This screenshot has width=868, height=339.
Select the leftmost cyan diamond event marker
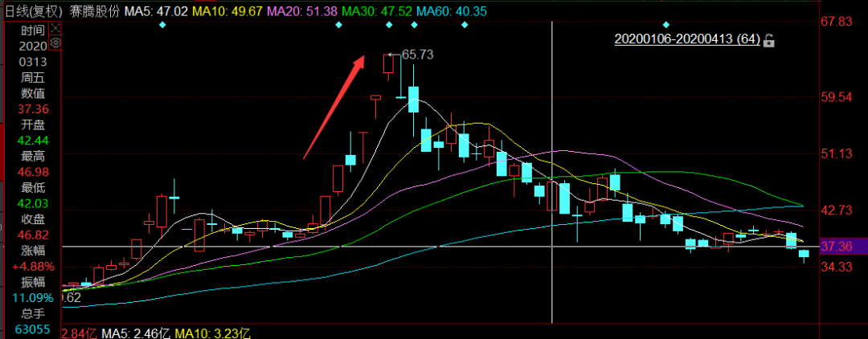tap(163, 25)
